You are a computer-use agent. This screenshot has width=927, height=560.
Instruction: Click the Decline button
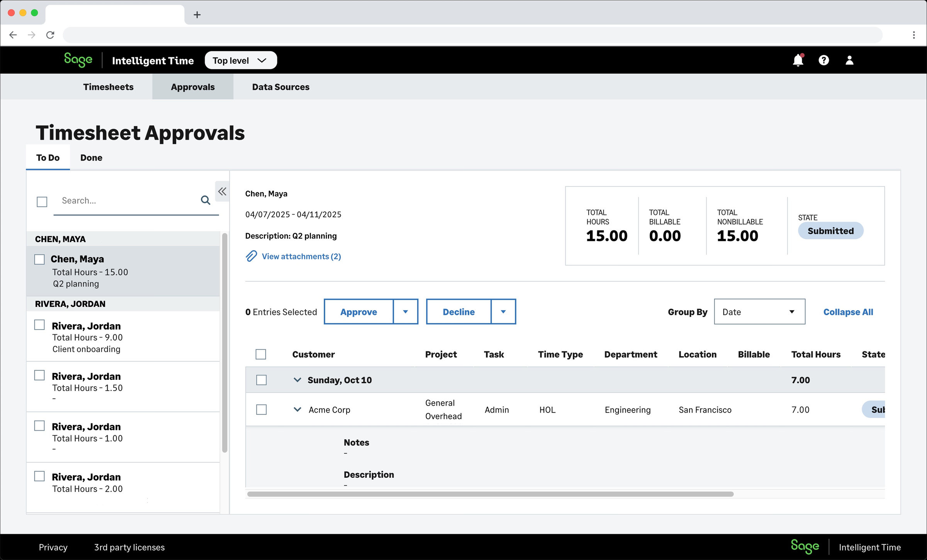click(459, 311)
